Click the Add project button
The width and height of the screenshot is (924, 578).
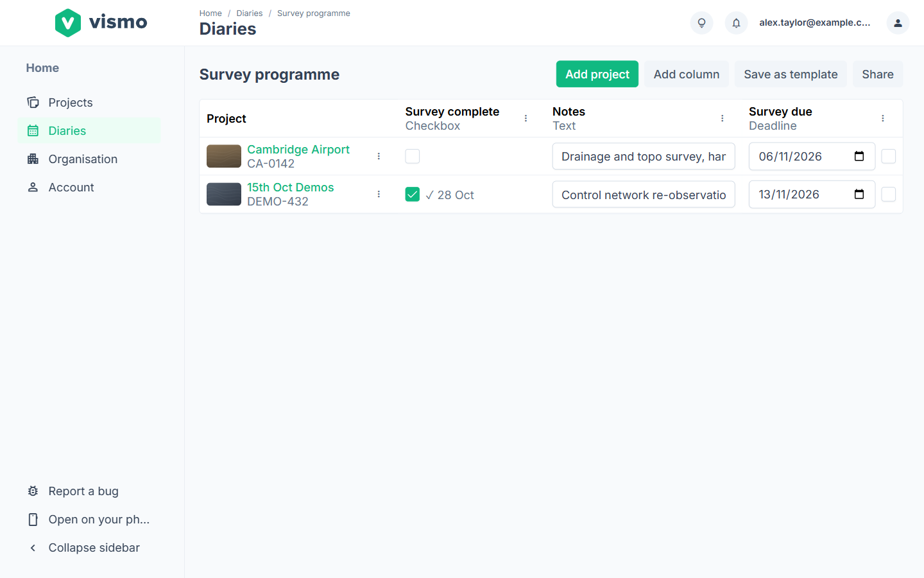[x=597, y=74]
